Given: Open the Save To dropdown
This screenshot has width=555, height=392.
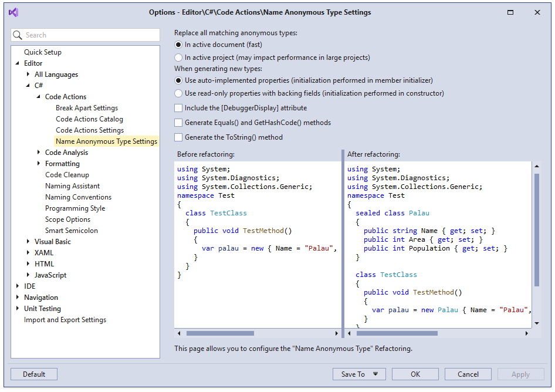Looking at the screenshot, I should click(x=374, y=374).
